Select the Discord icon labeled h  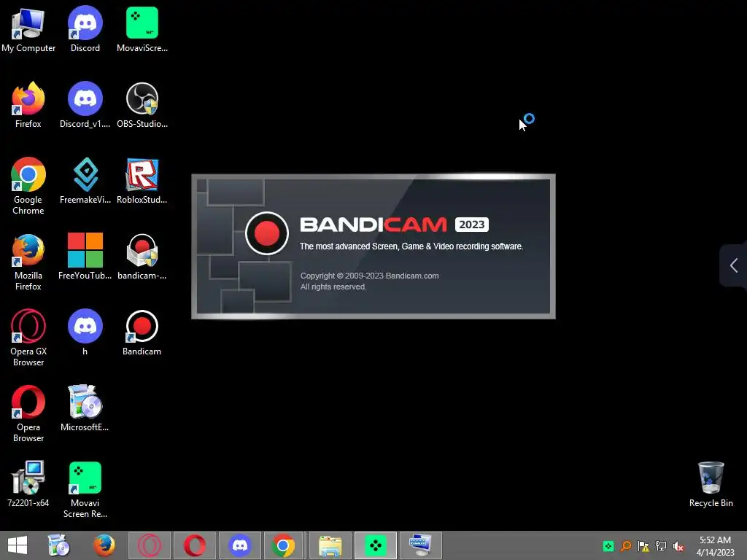click(x=85, y=332)
